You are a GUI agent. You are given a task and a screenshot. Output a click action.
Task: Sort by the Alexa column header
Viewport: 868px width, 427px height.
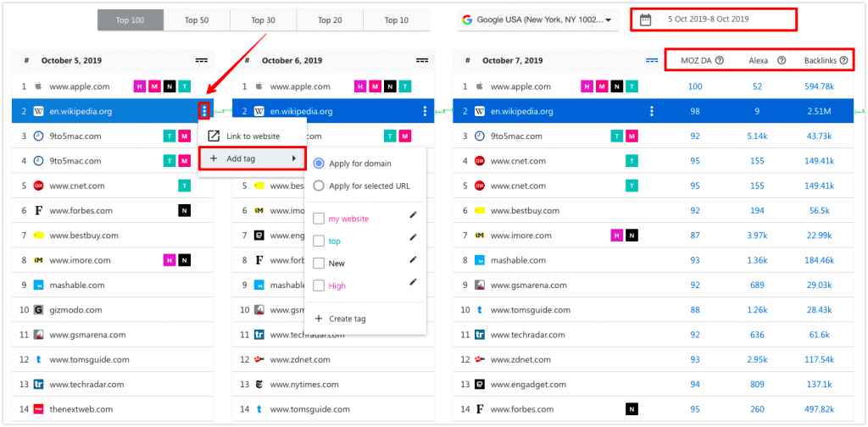pos(759,61)
